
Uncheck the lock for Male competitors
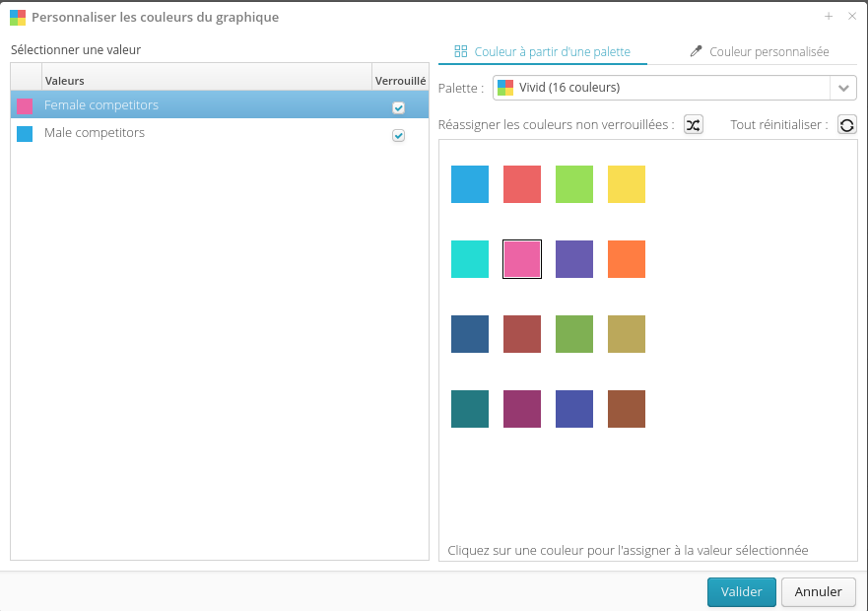(x=398, y=135)
